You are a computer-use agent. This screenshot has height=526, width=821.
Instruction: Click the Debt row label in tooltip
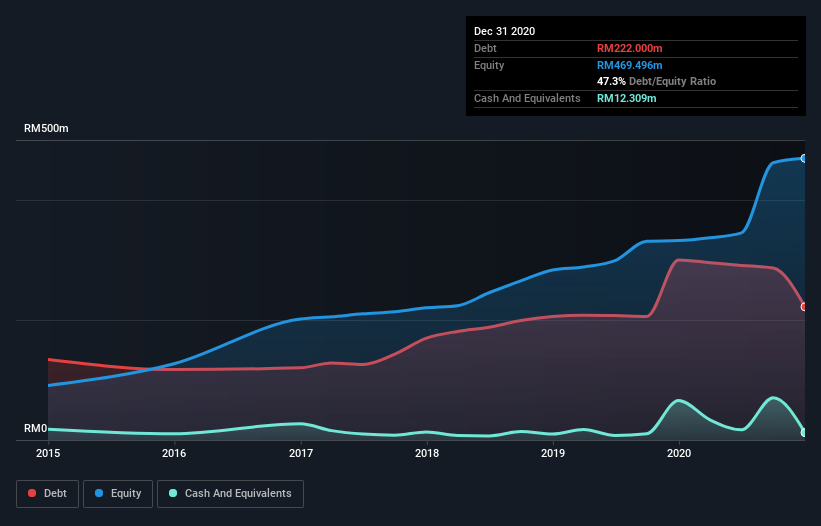point(485,48)
